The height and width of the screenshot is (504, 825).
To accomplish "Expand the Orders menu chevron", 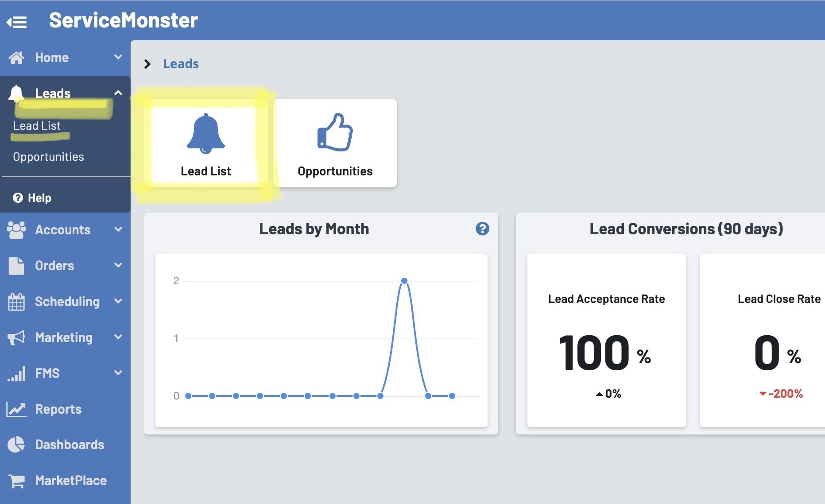I will (x=118, y=265).
